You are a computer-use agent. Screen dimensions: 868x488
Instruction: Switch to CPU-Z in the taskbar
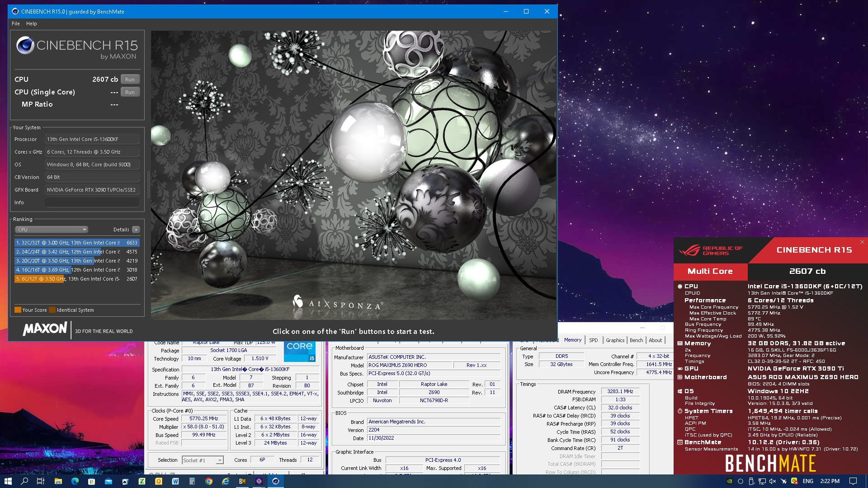tap(259, 481)
